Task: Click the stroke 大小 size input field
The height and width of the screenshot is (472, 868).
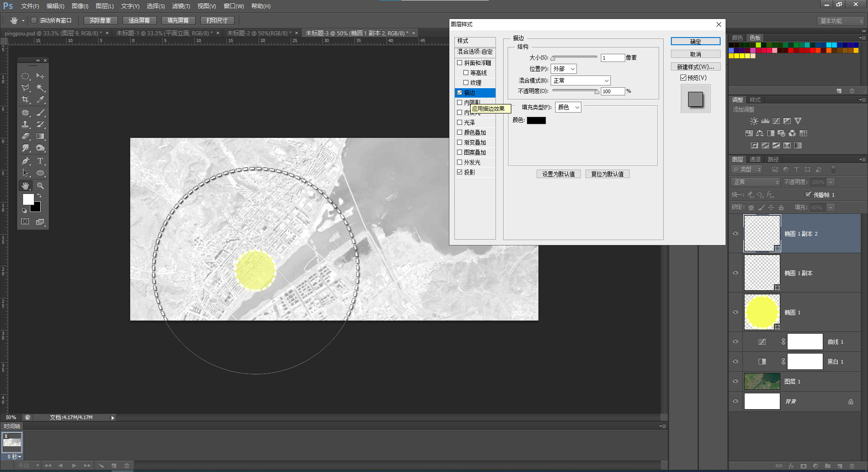Action: [x=612, y=58]
